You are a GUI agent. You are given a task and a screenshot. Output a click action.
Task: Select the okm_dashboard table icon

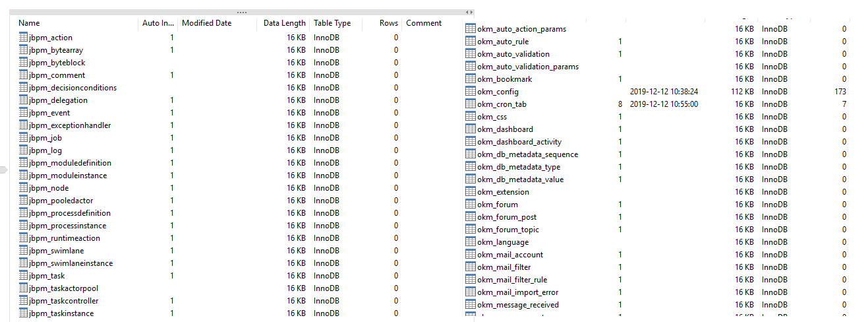[470, 129]
